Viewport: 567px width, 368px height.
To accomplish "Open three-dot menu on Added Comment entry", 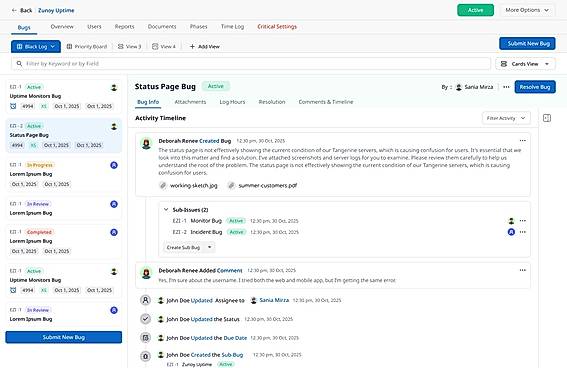I will point(523,270).
